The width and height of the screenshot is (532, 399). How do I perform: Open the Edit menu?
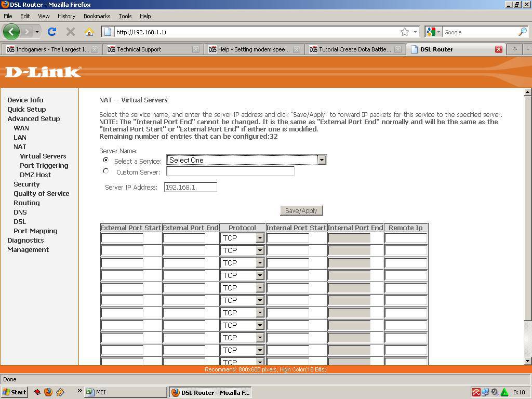(25, 16)
